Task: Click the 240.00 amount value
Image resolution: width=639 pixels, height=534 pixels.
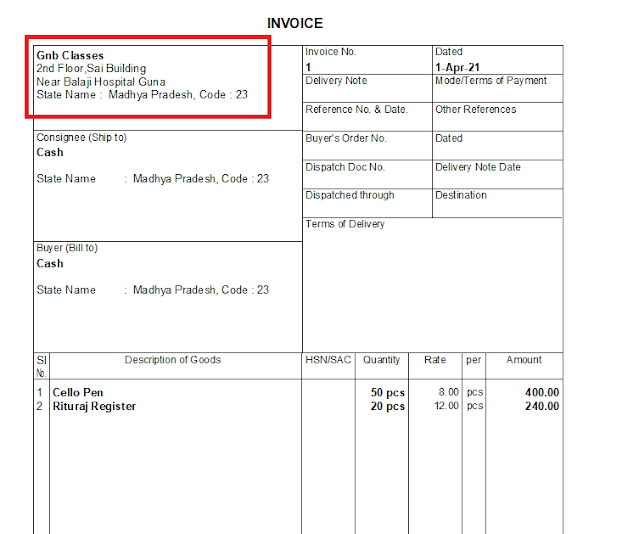Action: click(542, 406)
